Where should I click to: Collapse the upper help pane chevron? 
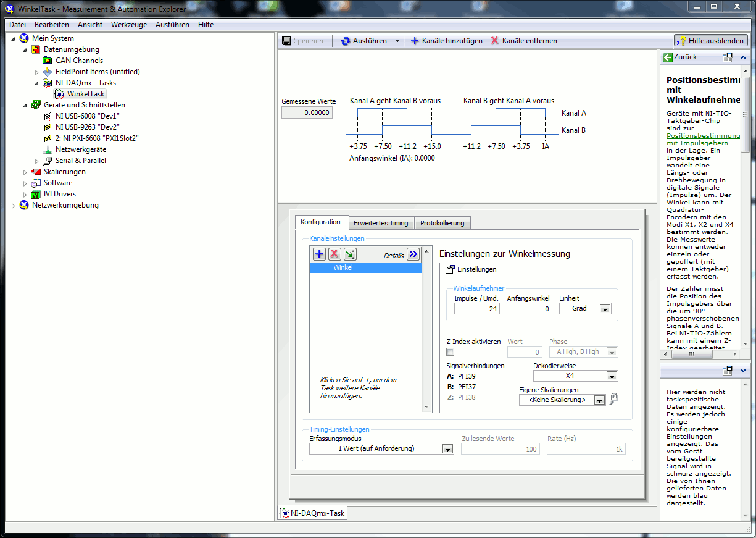click(743, 57)
